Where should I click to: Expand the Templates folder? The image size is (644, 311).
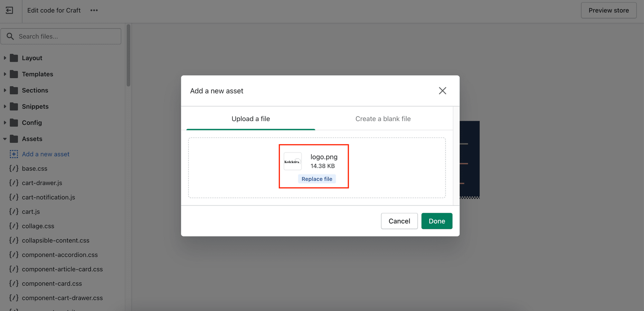point(5,74)
